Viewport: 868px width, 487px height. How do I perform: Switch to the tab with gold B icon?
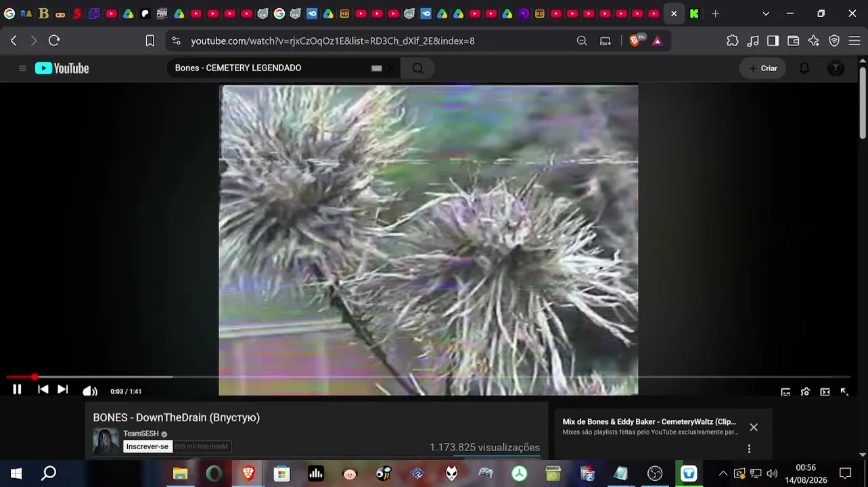(43, 14)
